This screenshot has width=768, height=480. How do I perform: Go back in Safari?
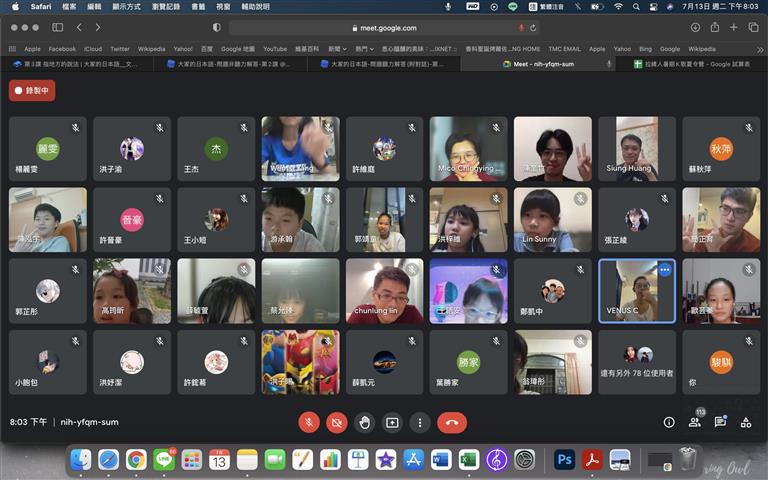point(79,27)
